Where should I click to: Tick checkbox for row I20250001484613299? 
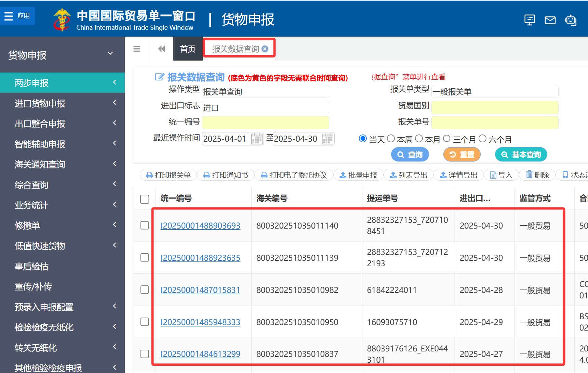pyautogui.click(x=145, y=354)
